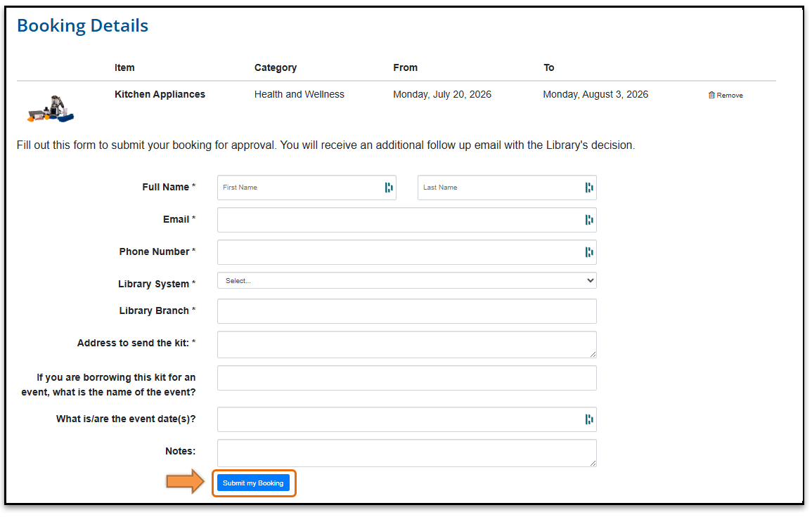
Task: Click the Address to send the kit box
Action: tap(406, 345)
